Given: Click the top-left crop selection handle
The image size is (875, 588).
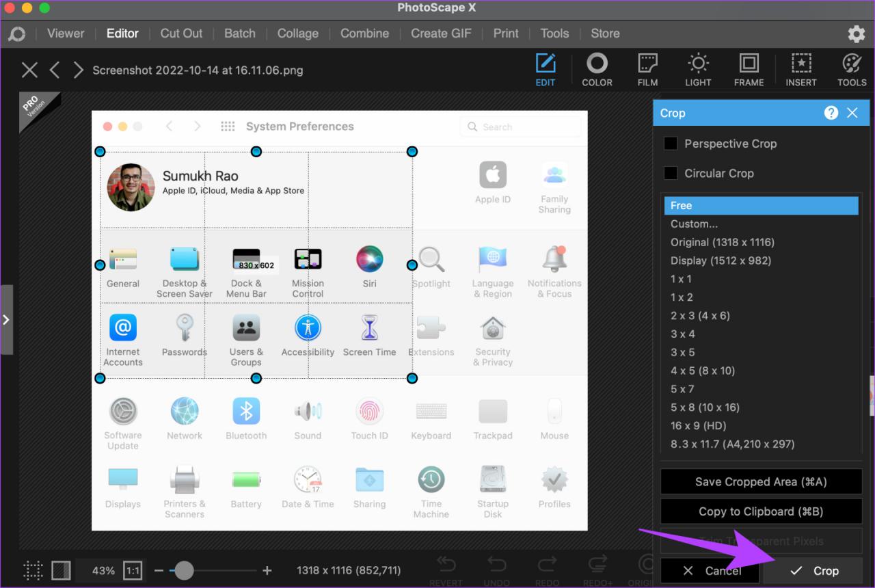Looking at the screenshot, I should tap(100, 151).
